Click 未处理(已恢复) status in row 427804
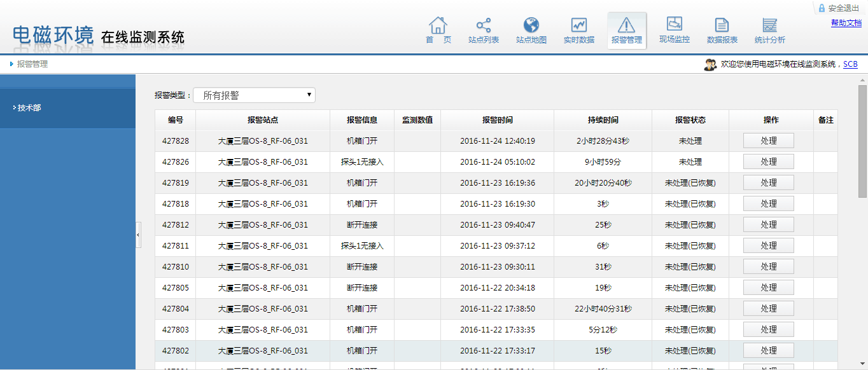The image size is (868, 370). pyautogui.click(x=690, y=308)
